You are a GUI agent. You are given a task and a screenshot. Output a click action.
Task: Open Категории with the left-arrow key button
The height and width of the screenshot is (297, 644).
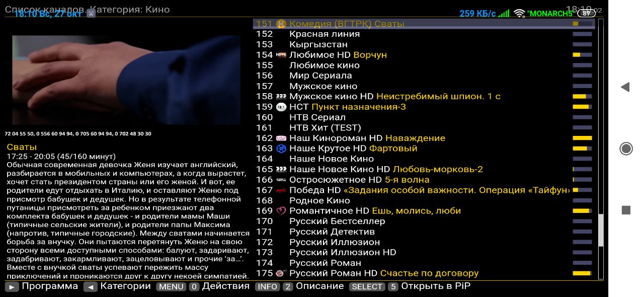91,287
